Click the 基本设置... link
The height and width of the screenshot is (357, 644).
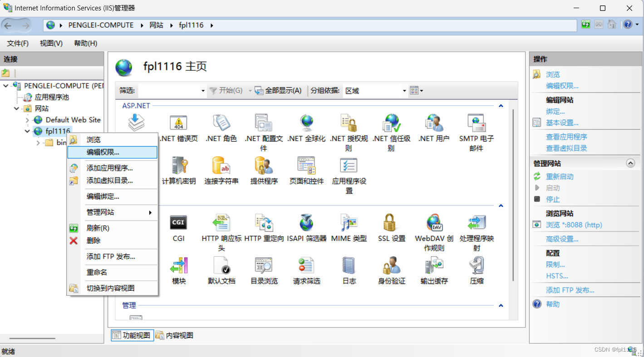coord(562,122)
